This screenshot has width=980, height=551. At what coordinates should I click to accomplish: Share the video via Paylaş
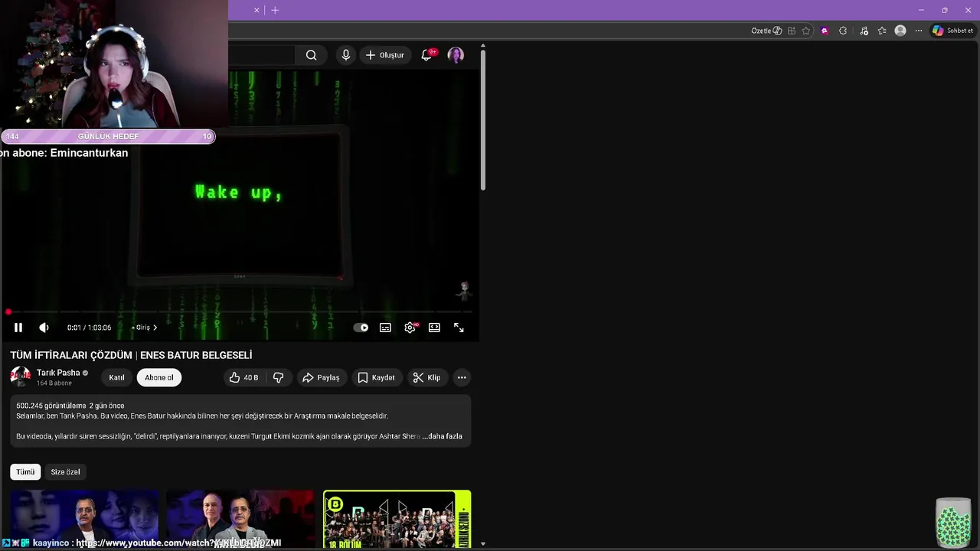coord(321,377)
